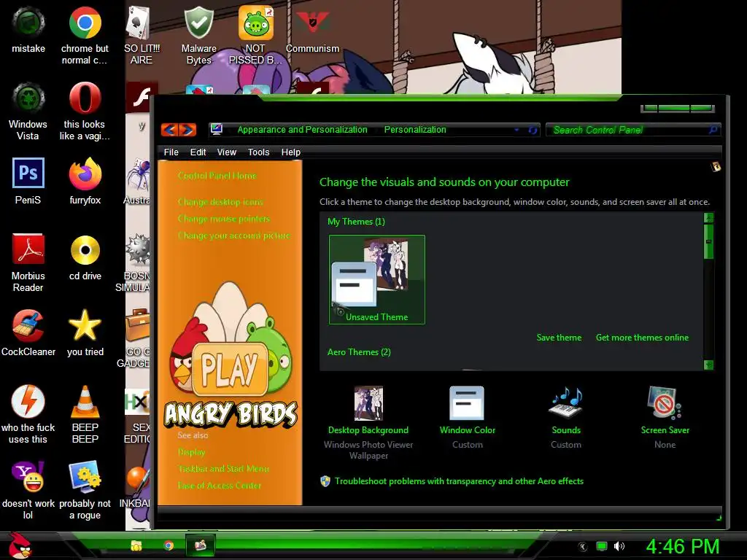The height and width of the screenshot is (560, 747).
Task: Click the volume speaker tray icon
Action: pyautogui.click(x=619, y=546)
